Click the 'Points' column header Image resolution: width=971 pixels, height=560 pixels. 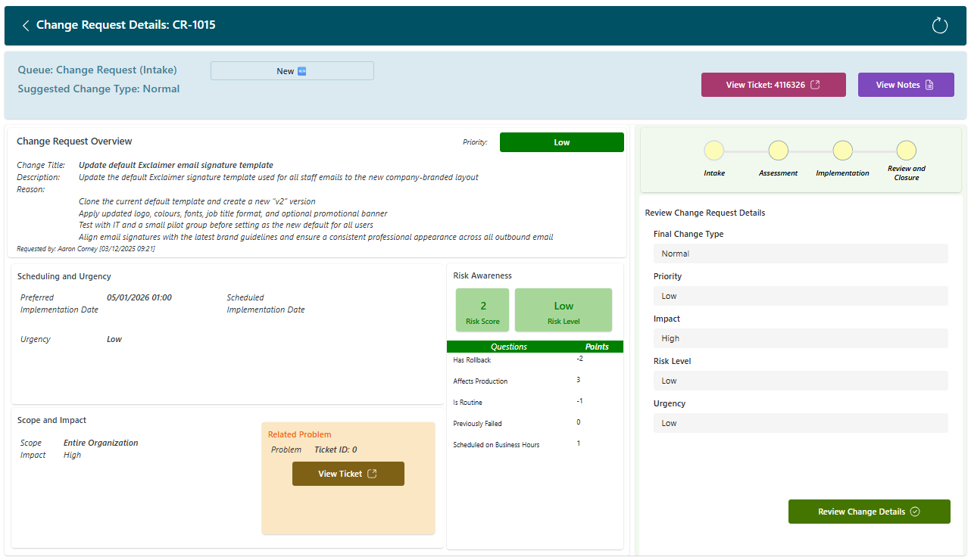tap(597, 347)
